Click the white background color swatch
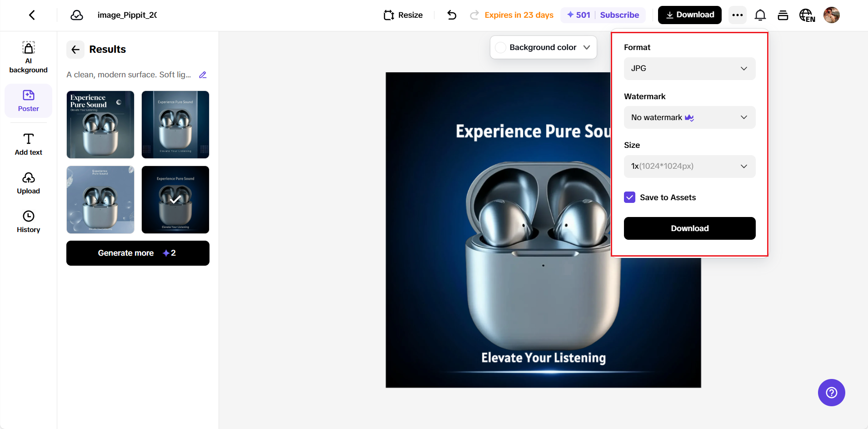This screenshot has height=429, width=868. click(500, 47)
